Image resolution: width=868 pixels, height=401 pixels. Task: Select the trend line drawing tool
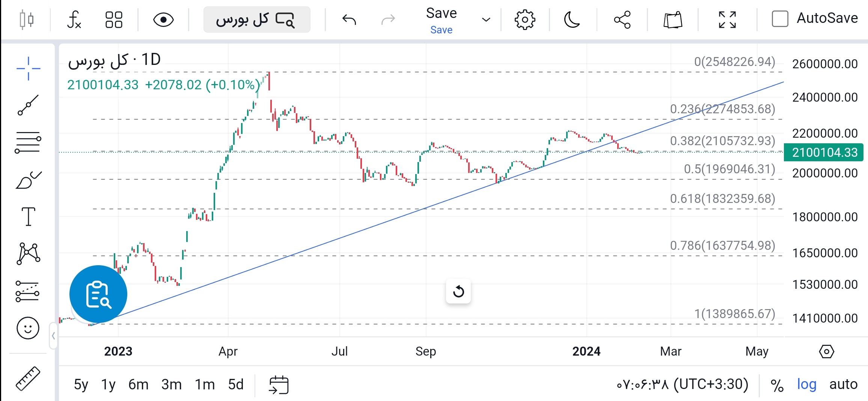(x=28, y=105)
